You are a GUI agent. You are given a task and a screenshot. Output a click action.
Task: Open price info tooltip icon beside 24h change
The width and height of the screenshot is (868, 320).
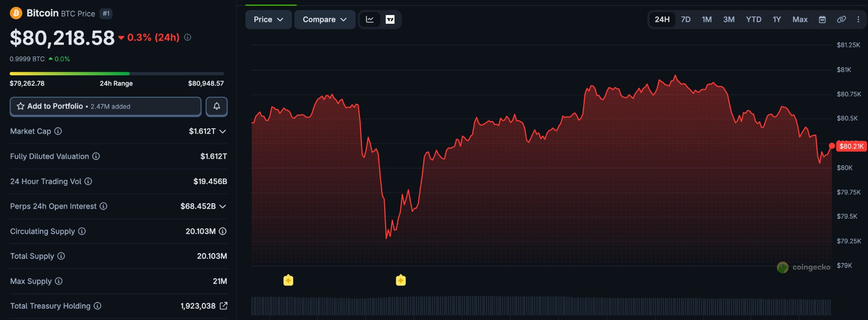[x=187, y=37]
